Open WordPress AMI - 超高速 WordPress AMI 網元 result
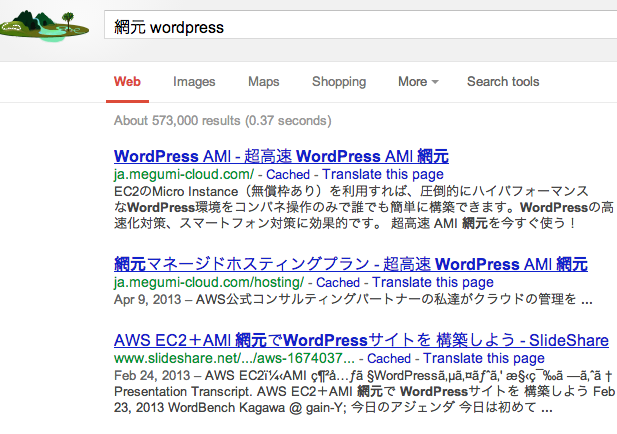The image size is (617, 434). [281, 156]
